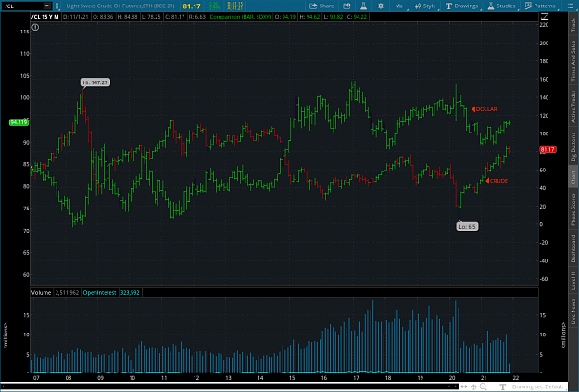The height and width of the screenshot is (392, 579).
Task: Open the Studies menu
Action: coord(501,6)
